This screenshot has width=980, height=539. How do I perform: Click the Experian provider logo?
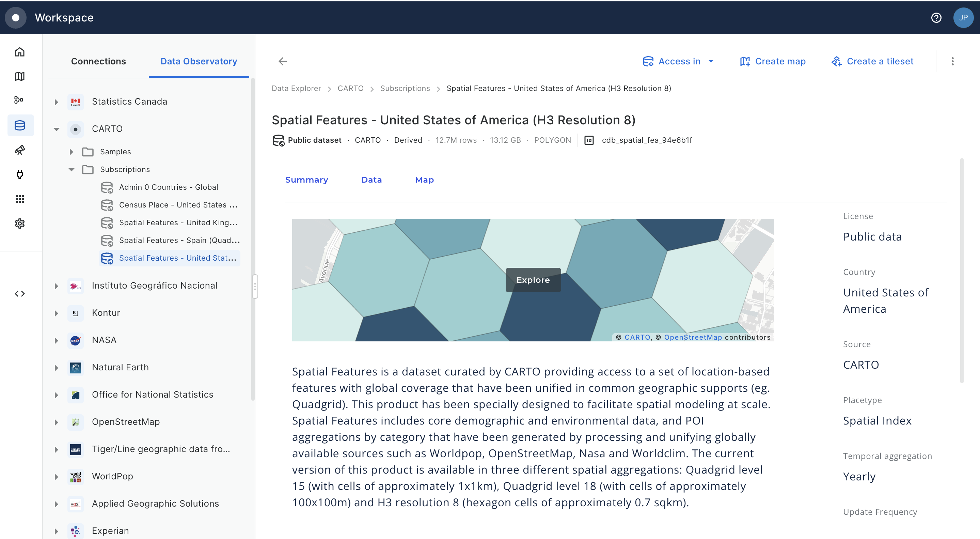(75, 531)
